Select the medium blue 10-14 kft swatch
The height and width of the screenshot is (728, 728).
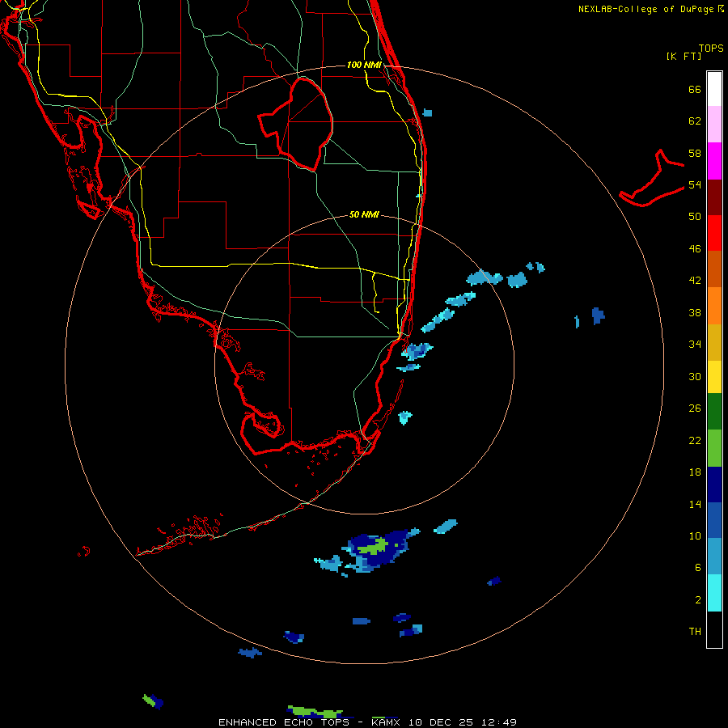pyautogui.click(x=714, y=520)
